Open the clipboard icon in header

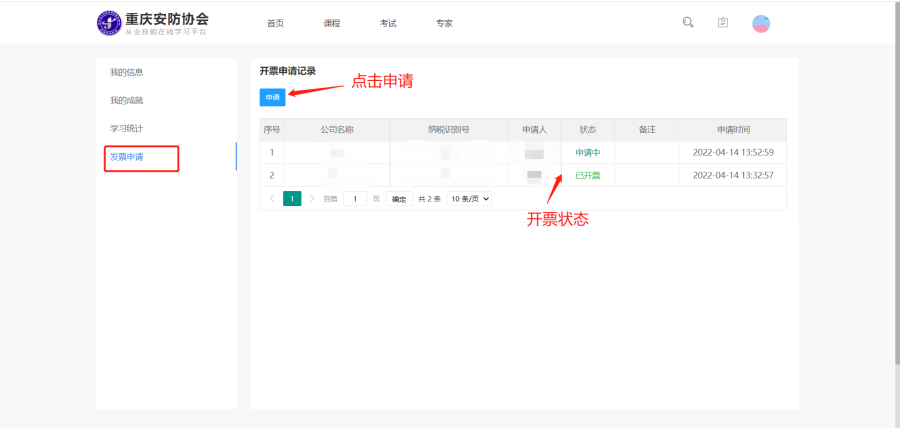pyautogui.click(x=723, y=22)
